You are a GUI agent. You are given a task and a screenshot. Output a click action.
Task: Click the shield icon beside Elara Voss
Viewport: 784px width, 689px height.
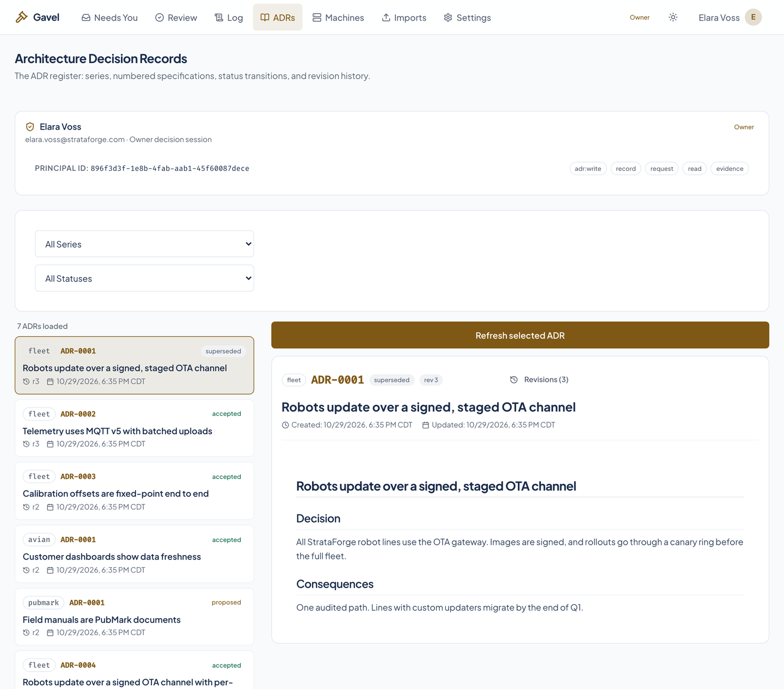click(30, 127)
